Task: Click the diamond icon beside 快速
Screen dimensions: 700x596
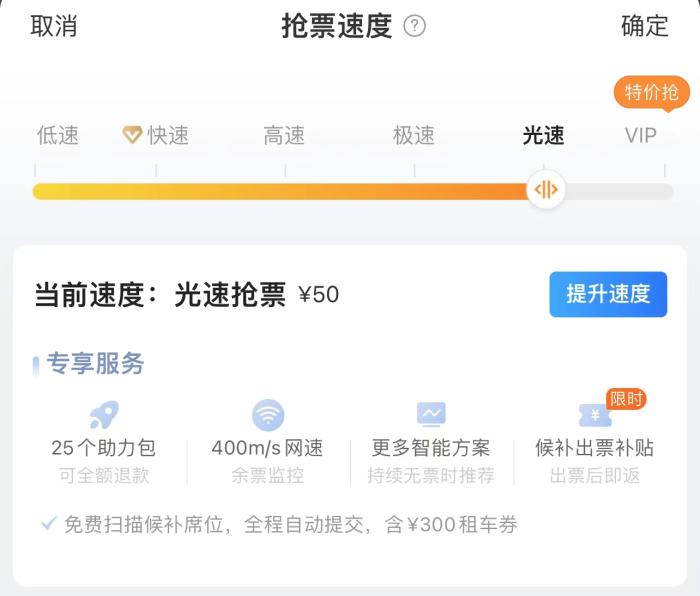Action: pos(132,135)
